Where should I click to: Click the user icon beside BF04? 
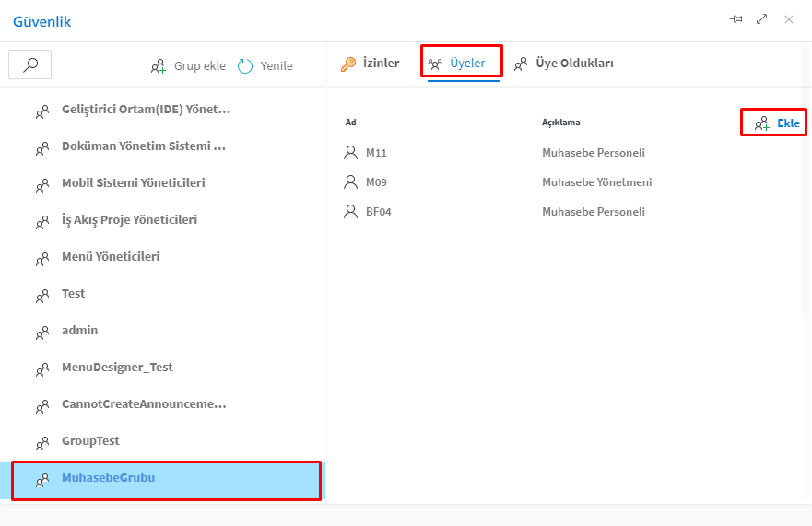tap(350, 211)
